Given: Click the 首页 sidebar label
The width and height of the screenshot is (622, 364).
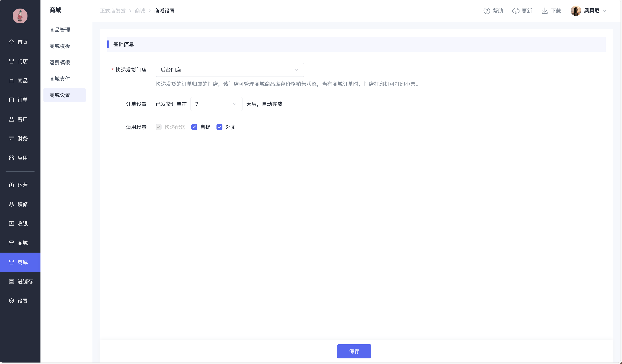Looking at the screenshot, I should pyautogui.click(x=22, y=42).
